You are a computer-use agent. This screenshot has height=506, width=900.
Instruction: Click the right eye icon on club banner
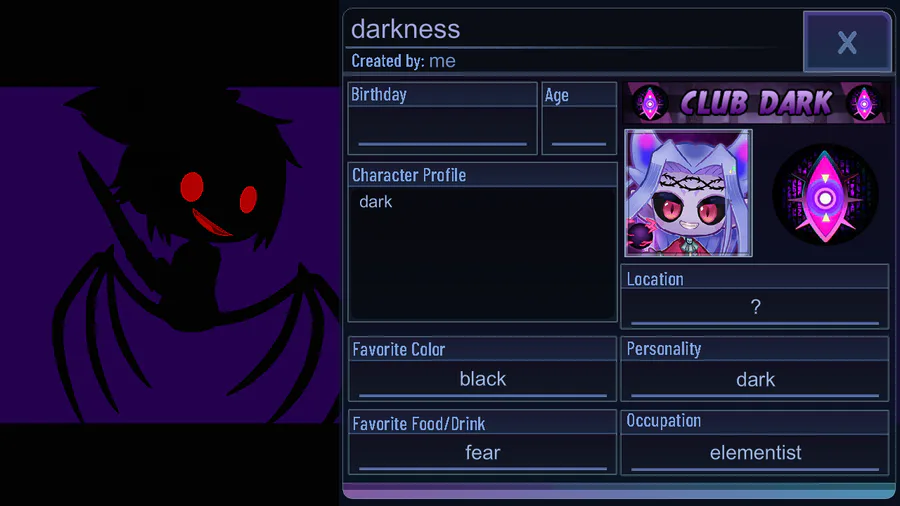864,103
